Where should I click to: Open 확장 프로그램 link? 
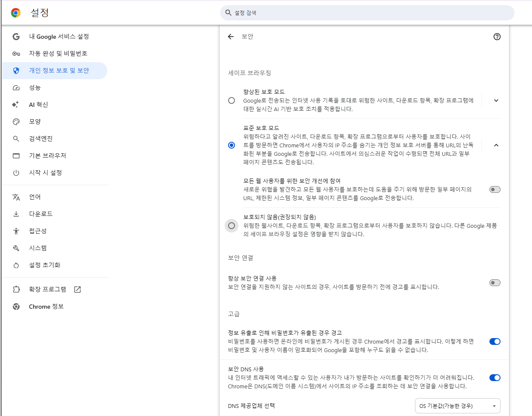click(54, 290)
